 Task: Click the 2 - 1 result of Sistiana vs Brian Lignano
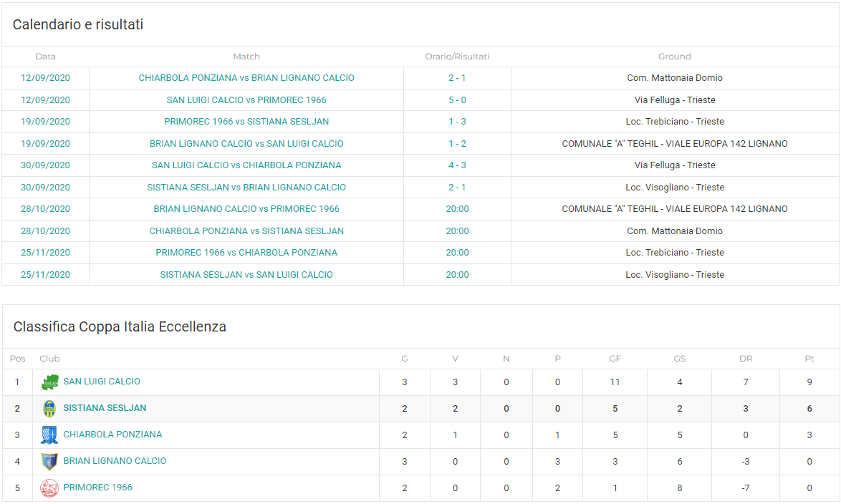(457, 187)
